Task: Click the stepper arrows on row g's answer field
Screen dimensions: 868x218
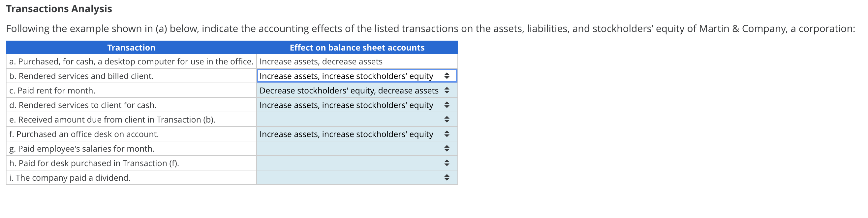Action: [x=447, y=149]
